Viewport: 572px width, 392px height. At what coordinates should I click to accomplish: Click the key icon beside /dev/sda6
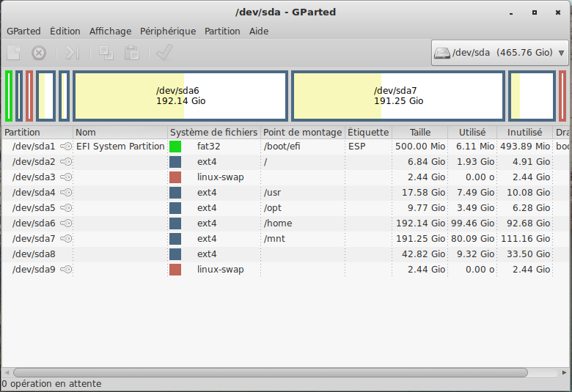(66, 223)
